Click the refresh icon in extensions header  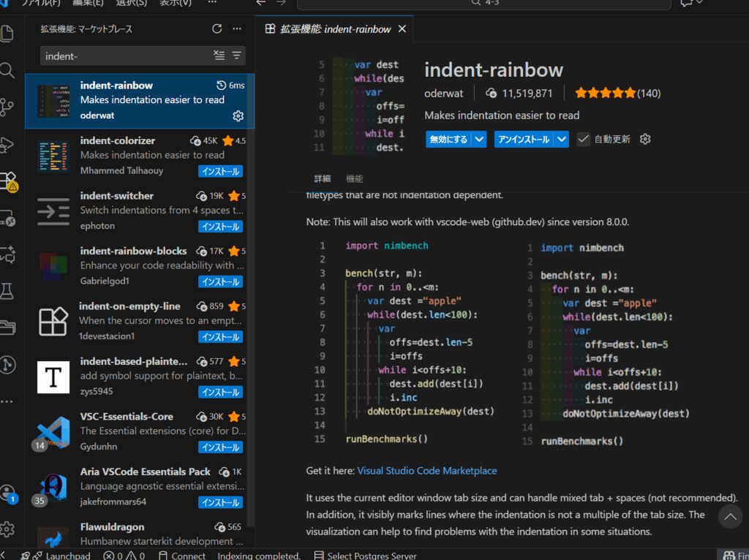[x=217, y=29]
